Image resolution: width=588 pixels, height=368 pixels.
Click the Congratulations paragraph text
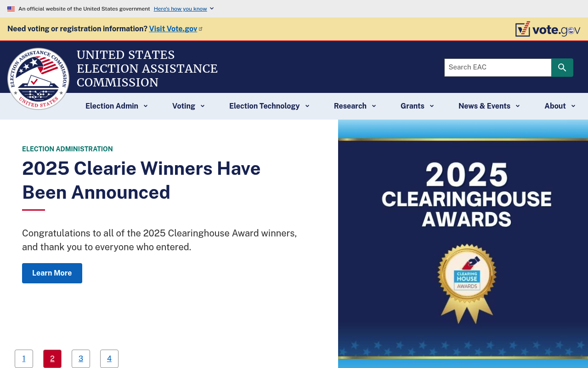point(159,240)
